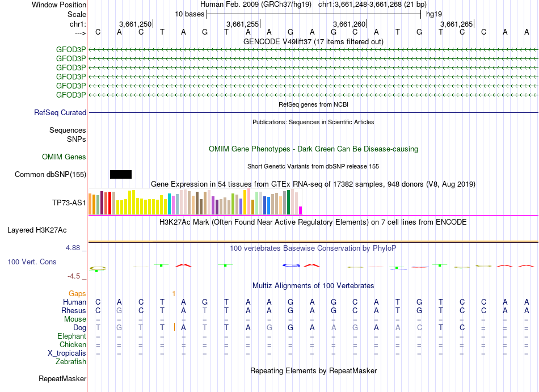
Task: Click the -4.5 PhyloP minimum value
Action: pyautogui.click(x=74, y=276)
